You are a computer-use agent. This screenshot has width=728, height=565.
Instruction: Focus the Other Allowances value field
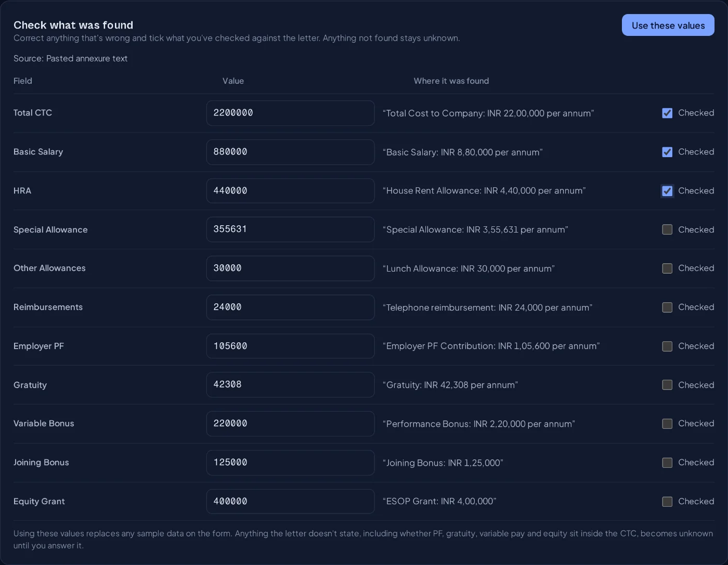click(290, 268)
